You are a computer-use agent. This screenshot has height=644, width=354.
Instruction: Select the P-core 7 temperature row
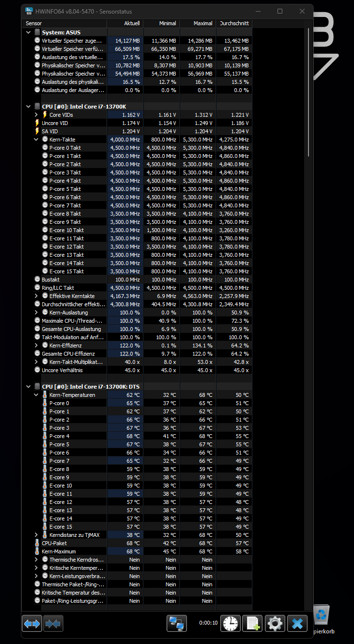tap(138, 461)
